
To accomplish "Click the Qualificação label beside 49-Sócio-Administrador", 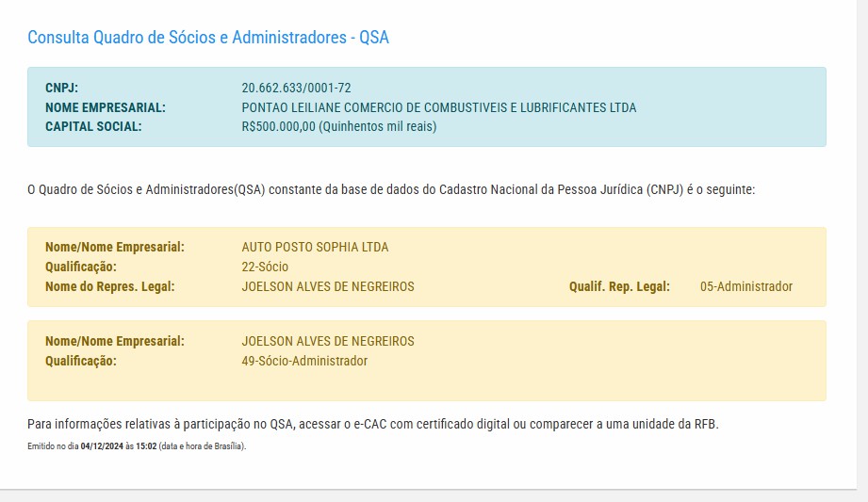I will tap(80, 361).
